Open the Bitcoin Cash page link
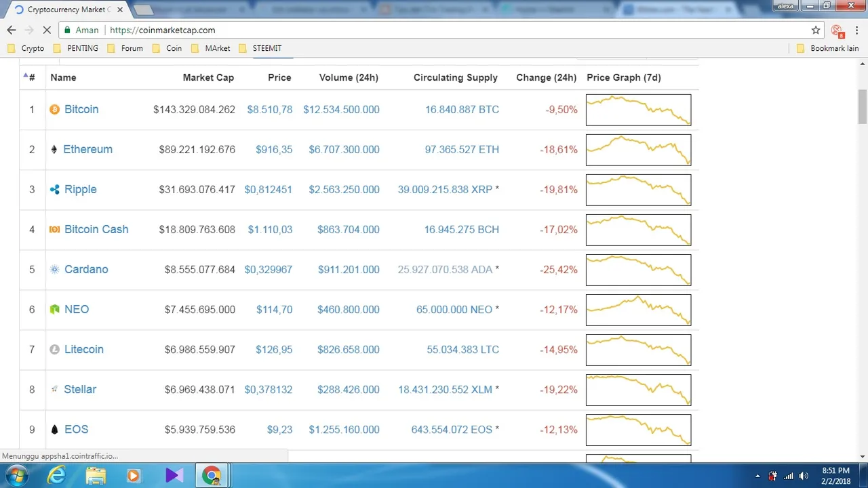 (x=96, y=229)
